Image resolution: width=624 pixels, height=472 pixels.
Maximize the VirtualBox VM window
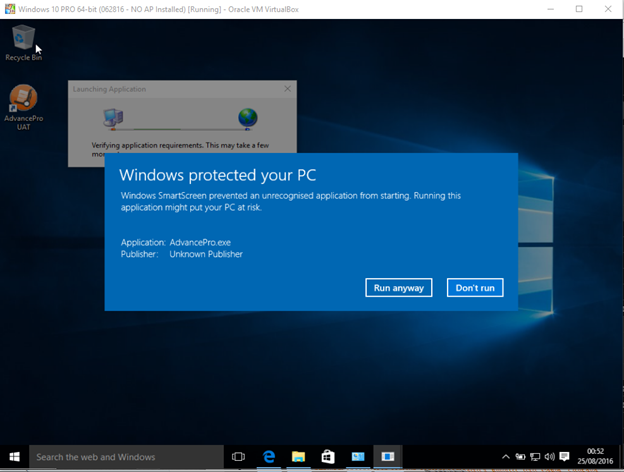[579, 9]
